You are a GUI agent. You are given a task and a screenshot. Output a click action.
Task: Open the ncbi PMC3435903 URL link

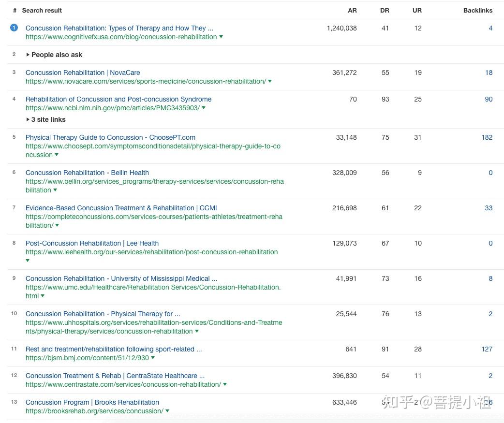pyautogui.click(x=113, y=108)
